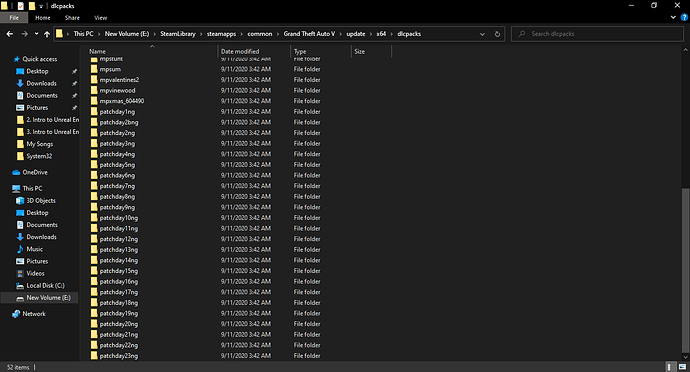This screenshot has height=372, width=690.
Task: Click Properties icon in title bar
Action: [20, 6]
